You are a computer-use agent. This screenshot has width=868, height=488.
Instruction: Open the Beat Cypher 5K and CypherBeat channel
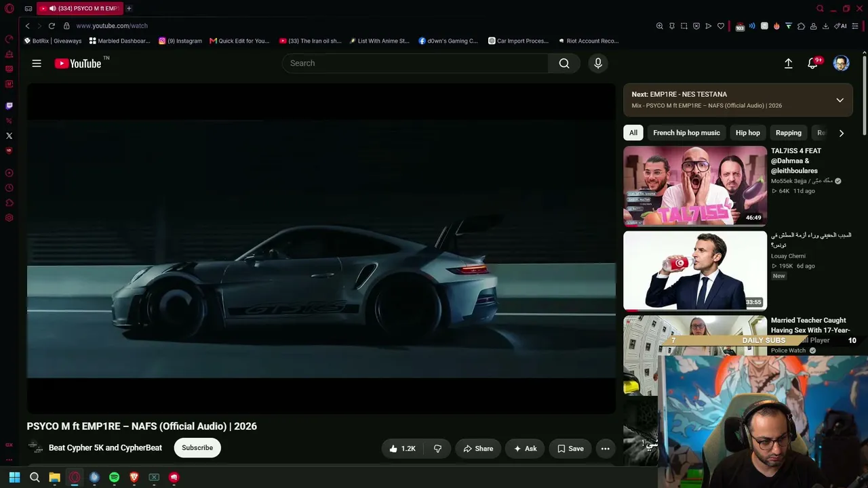[x=105, y=448]
